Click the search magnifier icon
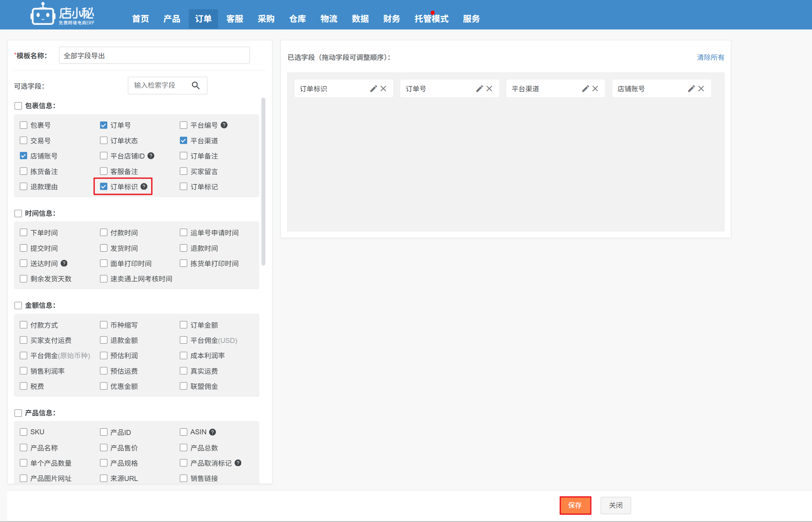The width and height of the screenshot is (812, 522). (195, 85)
